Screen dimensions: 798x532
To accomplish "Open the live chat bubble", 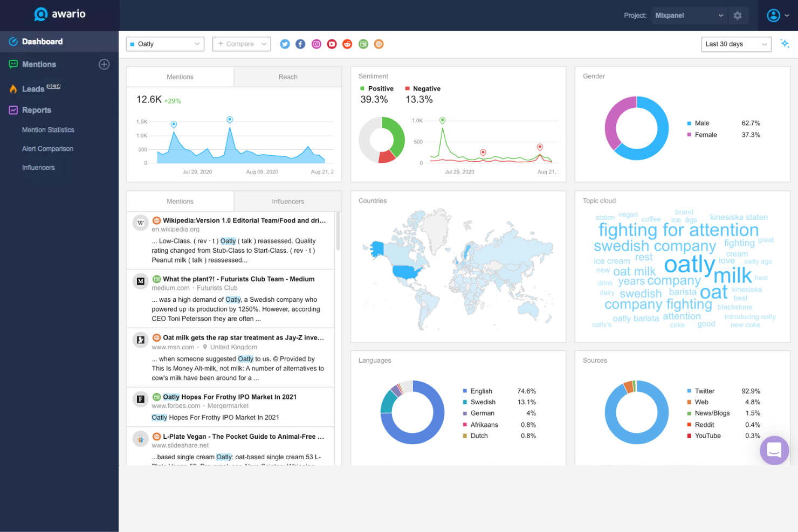I will (774, 451).
